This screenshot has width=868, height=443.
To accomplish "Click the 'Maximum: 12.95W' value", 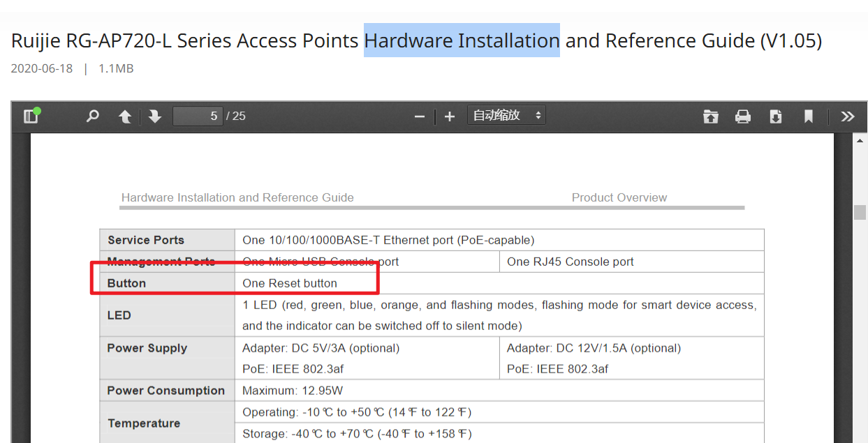I will [293, 391].
